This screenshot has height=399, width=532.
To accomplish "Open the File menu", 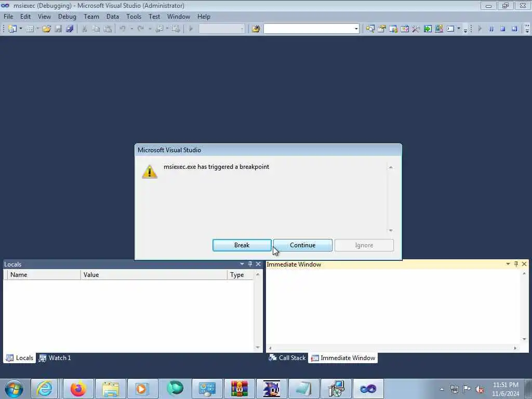I will click(8, 17).
